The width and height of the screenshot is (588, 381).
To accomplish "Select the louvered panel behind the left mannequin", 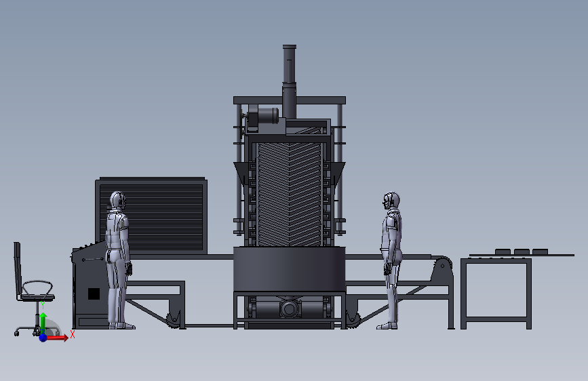I will tap(151, 216).
